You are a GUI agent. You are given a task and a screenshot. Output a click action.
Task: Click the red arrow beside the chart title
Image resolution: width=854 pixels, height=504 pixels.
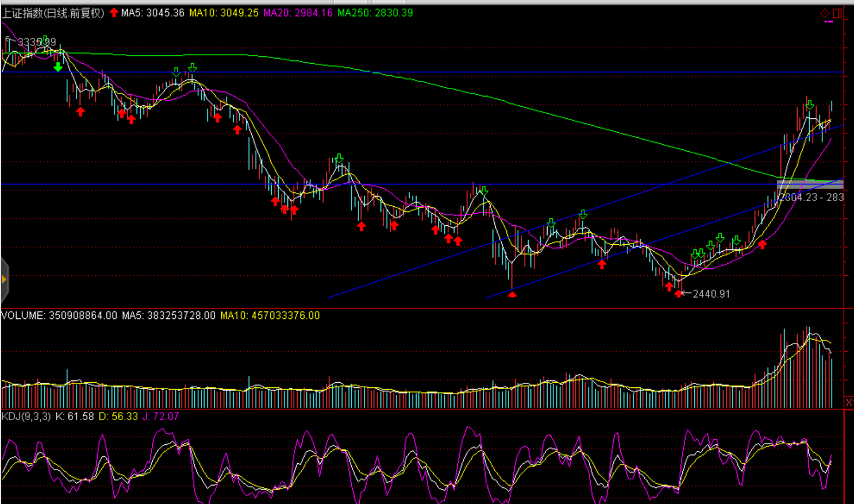tap(114, 13)
